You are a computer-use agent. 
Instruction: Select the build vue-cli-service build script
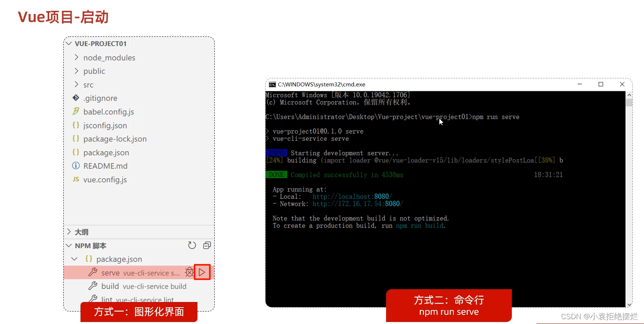pos(139,286)
